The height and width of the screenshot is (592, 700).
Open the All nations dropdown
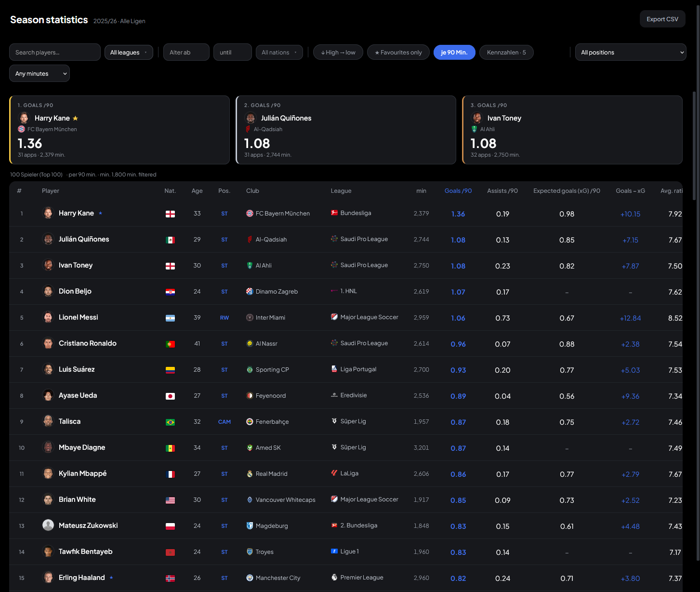(279, 52)
